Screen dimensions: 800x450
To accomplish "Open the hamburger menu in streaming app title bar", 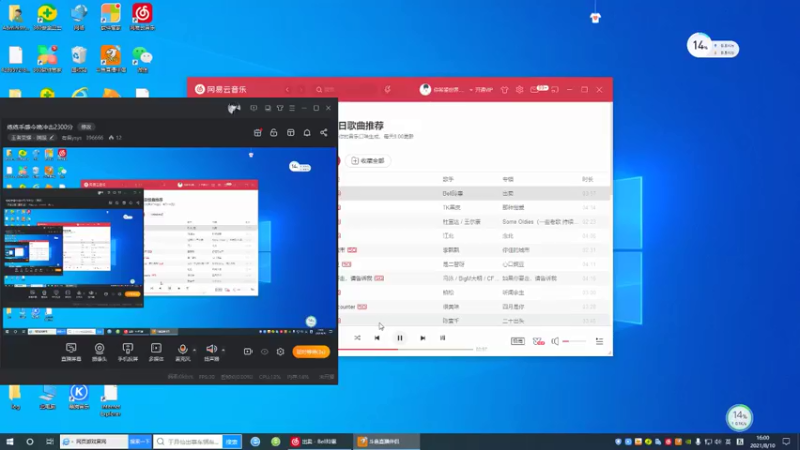I will [292, 108].
